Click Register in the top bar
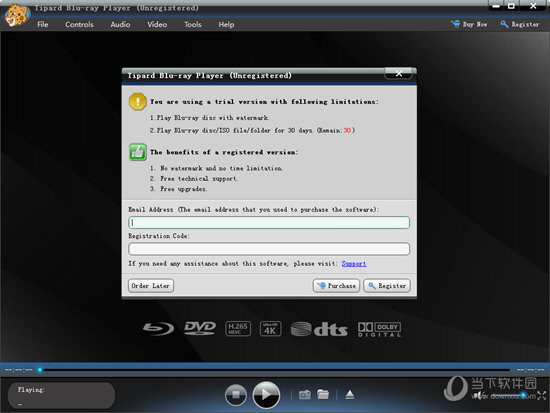This screenshot has width=550, height=413. (520, 24)
